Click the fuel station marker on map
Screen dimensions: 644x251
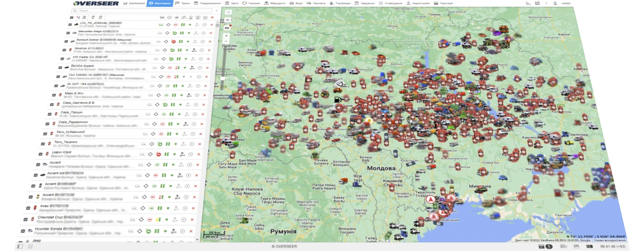338,99
